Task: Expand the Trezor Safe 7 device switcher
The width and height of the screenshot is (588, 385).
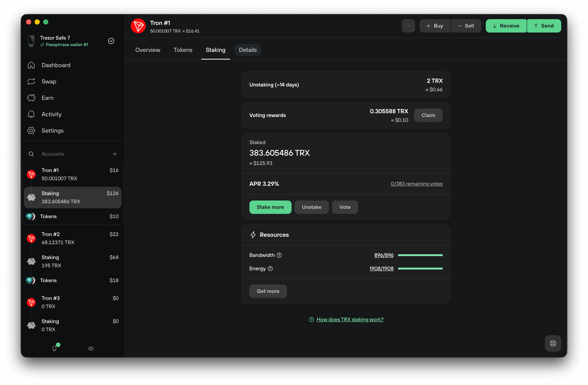Action: click(x=111, y=41)
